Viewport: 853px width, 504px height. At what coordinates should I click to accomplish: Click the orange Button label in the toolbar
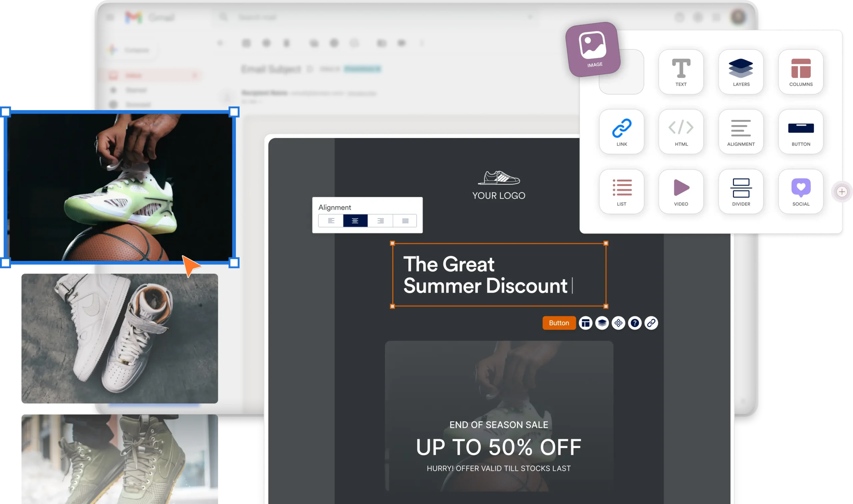pyautogui.click(x=559, y=323)
